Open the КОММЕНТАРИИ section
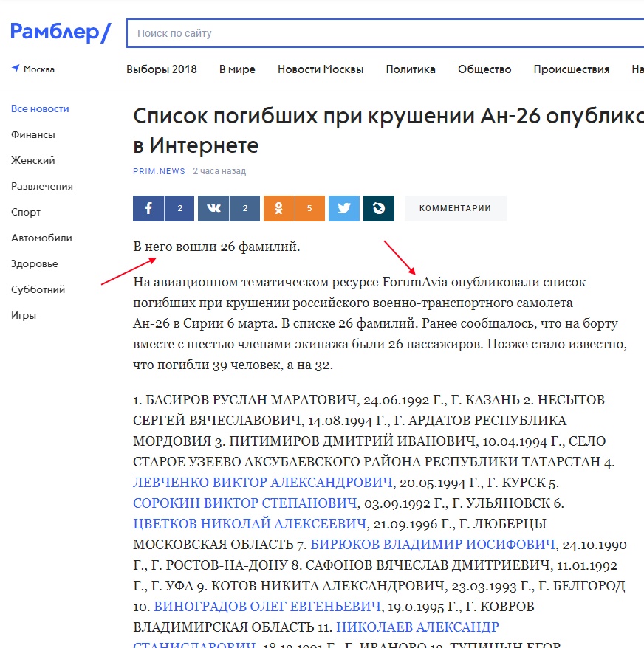This screenshot has width=644, height=648. [455, 209]
